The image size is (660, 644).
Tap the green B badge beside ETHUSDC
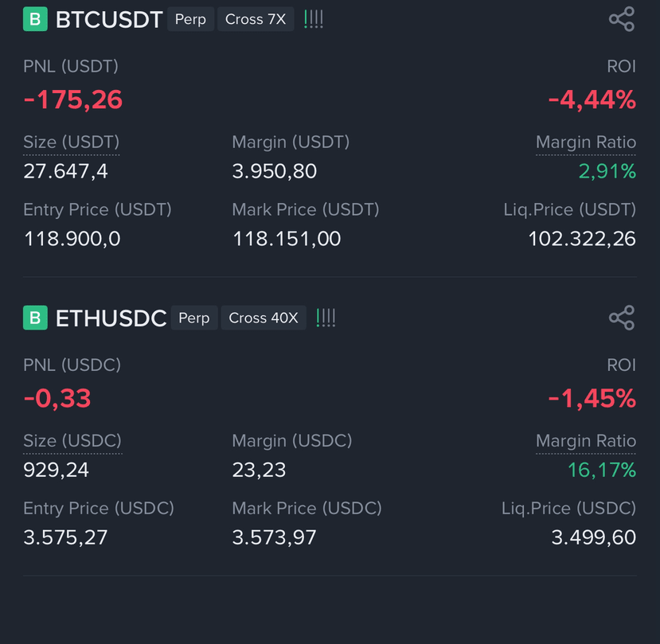tap(35, 318)
